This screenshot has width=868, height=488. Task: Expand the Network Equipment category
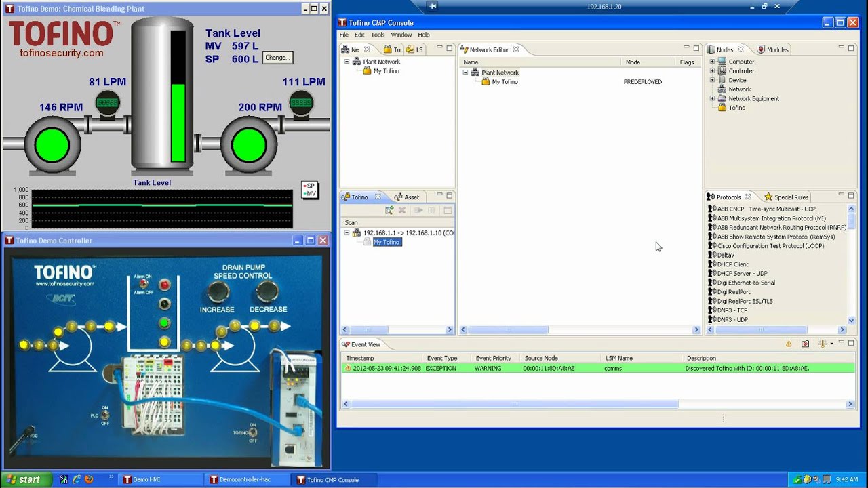pyautogui.click(x=712, y=98)
